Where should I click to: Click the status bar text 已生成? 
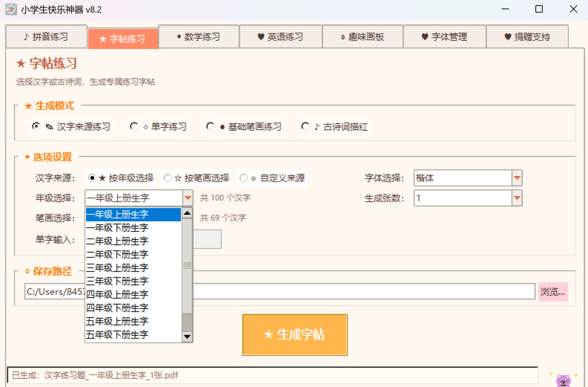(x=95, y=375)
